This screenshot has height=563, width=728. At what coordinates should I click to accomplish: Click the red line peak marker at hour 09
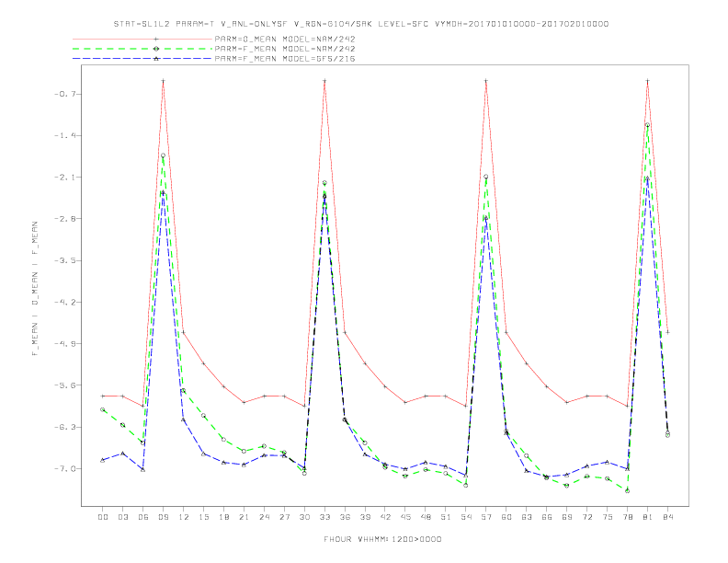tap(163, 81)
